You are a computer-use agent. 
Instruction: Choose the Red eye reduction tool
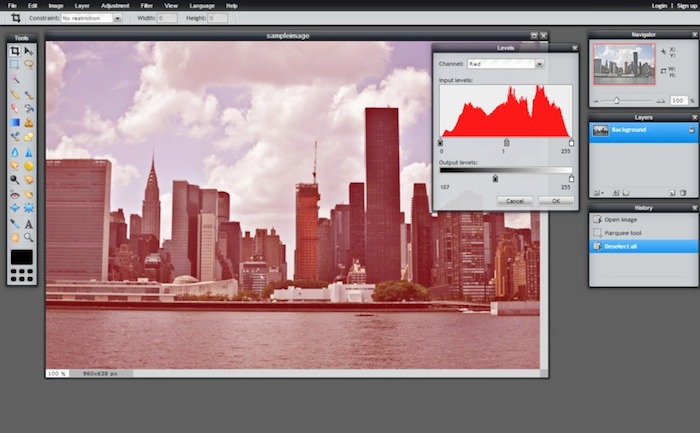pyautogui.click(x=15, y=195)
